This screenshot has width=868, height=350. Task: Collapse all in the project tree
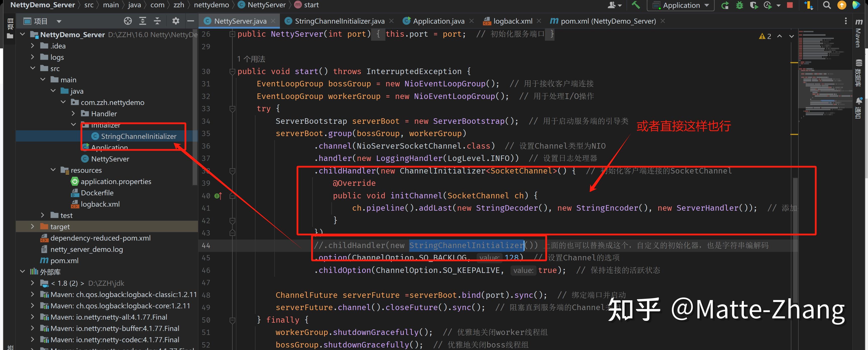click(x=157, y=21)
